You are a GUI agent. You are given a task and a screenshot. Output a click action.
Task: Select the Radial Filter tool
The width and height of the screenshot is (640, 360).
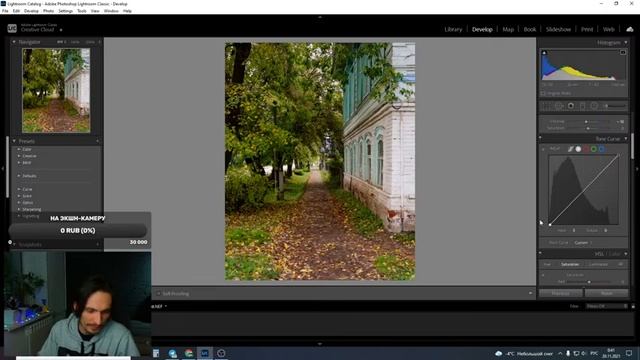[594, 106]
